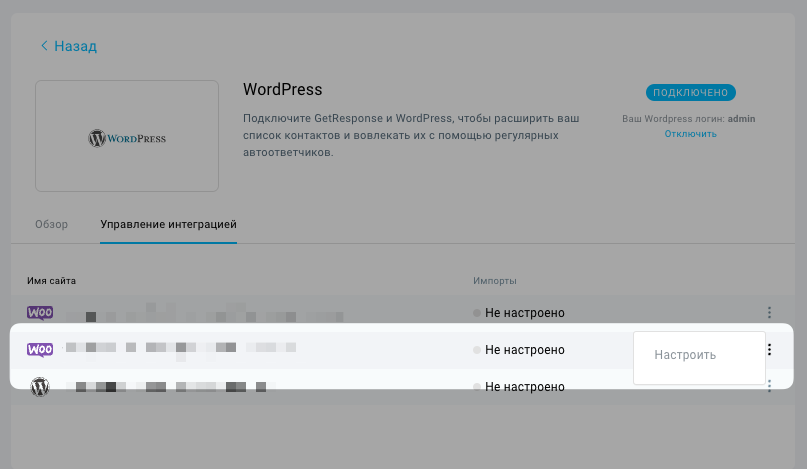807x469 pixels.
Task: Click the back chevron arrow icon
Action: point(44,46)
